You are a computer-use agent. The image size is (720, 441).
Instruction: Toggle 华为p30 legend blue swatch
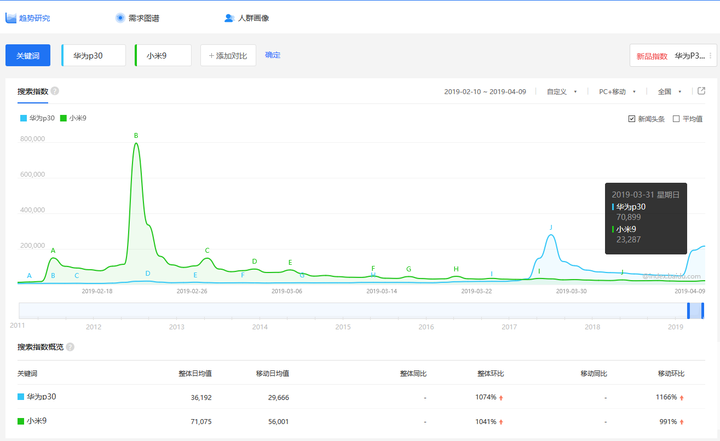point(23,119)
